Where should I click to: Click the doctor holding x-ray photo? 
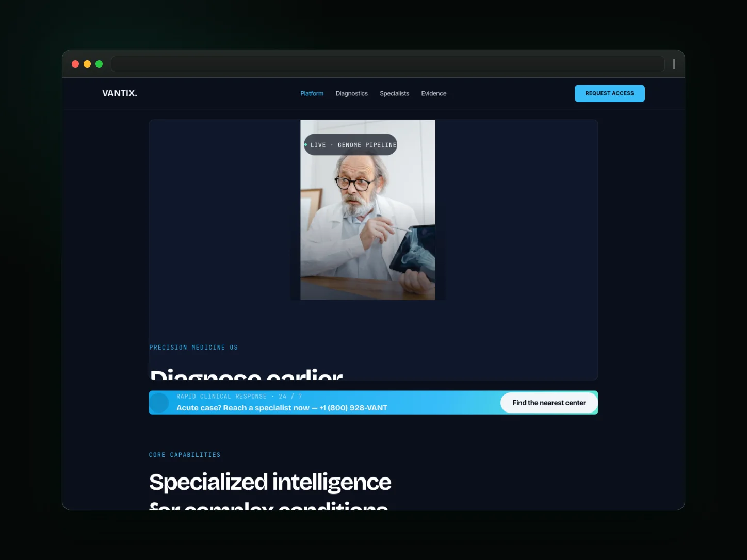tap(368, 210)
